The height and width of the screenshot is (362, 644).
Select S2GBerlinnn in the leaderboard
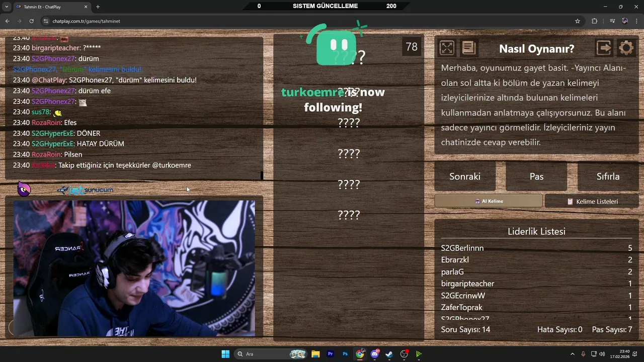pos(536,248)
